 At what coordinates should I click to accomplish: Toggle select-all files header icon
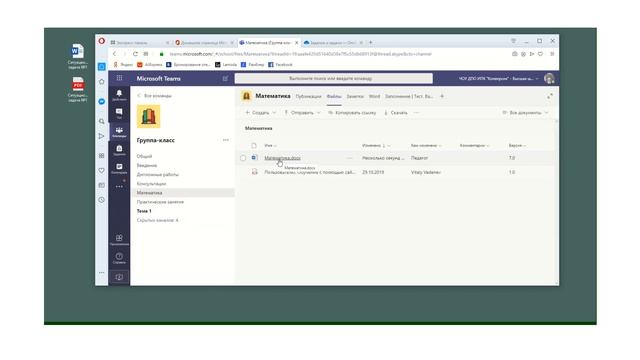coord(254,146)
